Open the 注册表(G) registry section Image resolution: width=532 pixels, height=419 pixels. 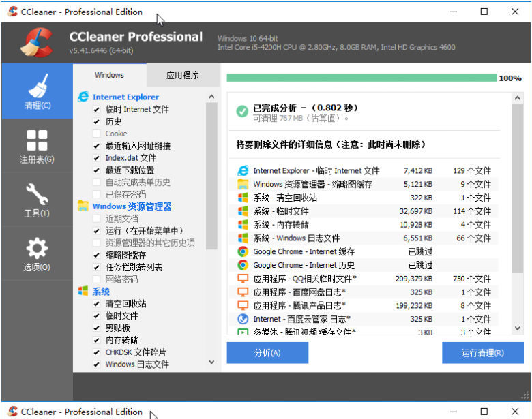click(x=37, y=146)
